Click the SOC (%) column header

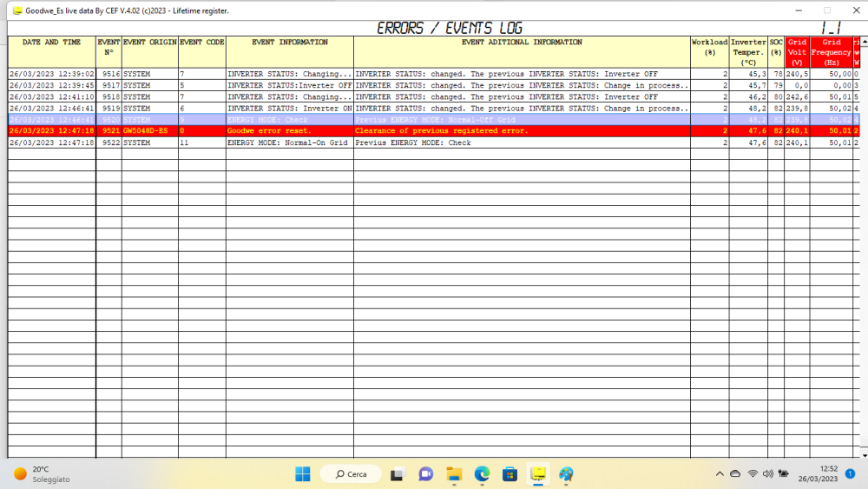pos(776,52)
